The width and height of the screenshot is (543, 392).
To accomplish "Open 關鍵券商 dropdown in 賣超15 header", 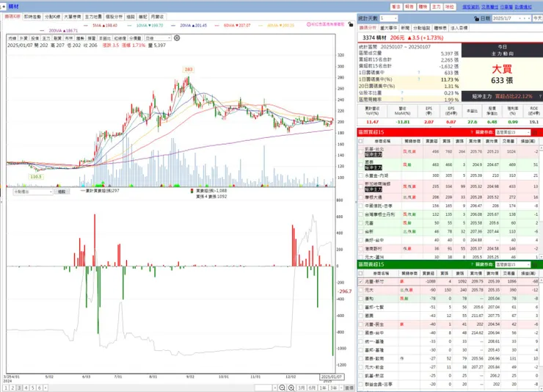I will pyautogui.click(x=512, y=264).
